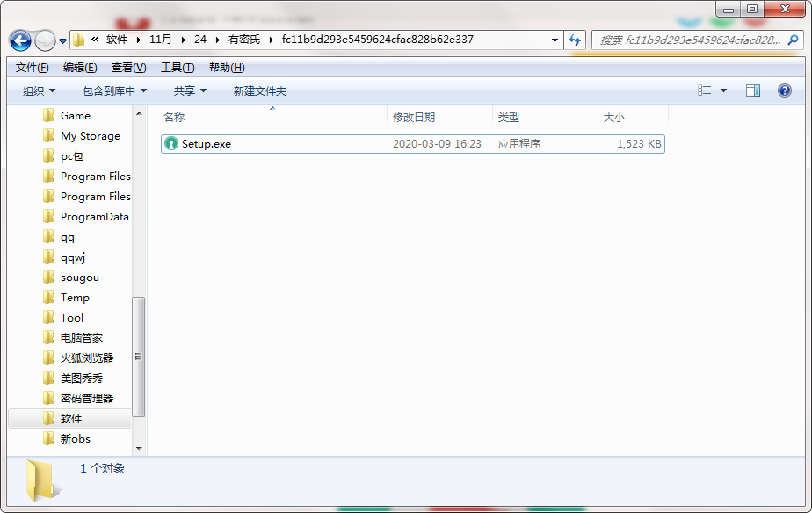Click the search magnifier icon
This screenshot has height=513, width=812.
(x=793, y=40)
